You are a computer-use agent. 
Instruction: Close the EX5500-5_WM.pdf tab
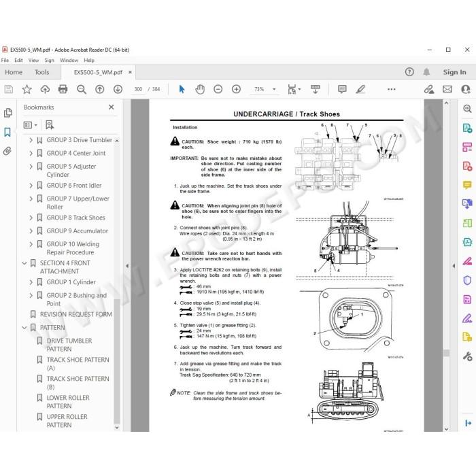click(x=130, y=72)
